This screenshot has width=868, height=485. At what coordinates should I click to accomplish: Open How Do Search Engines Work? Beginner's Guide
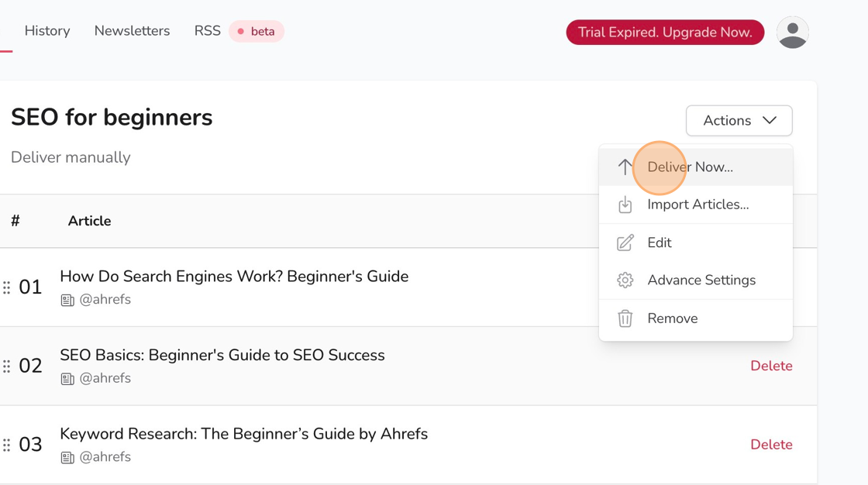[234, 277]
